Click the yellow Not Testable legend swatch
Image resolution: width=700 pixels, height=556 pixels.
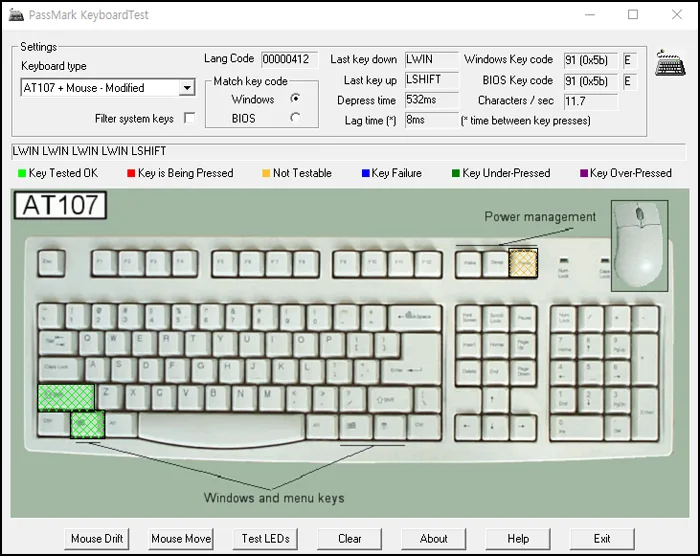266,173
